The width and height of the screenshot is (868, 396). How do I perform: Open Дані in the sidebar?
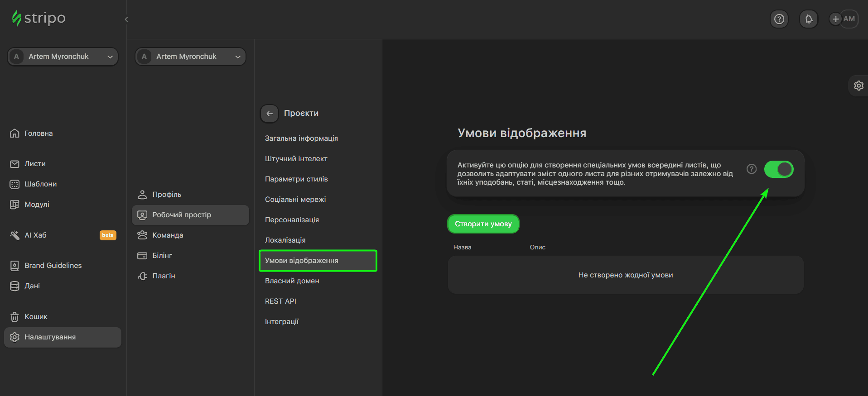[x=32, y=286]
